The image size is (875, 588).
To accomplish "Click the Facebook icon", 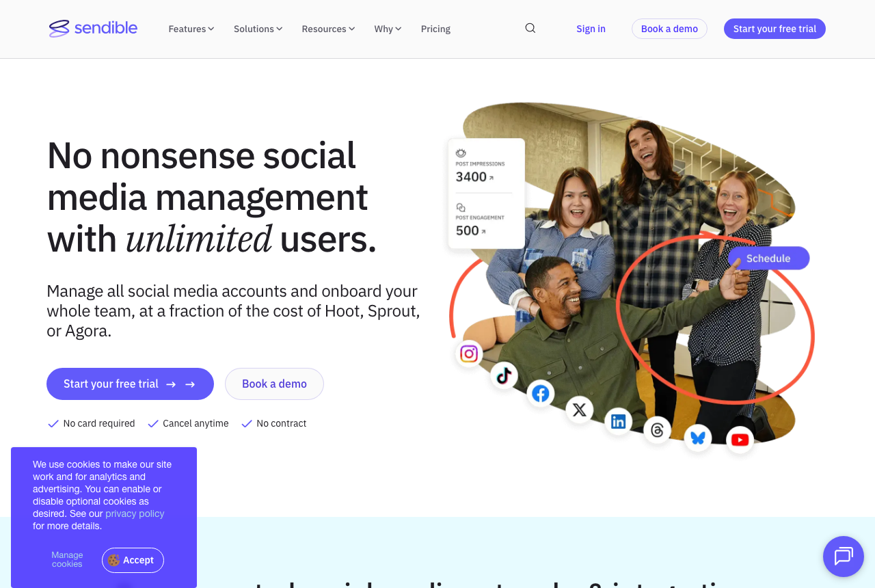I will click(x=541, y=394).
